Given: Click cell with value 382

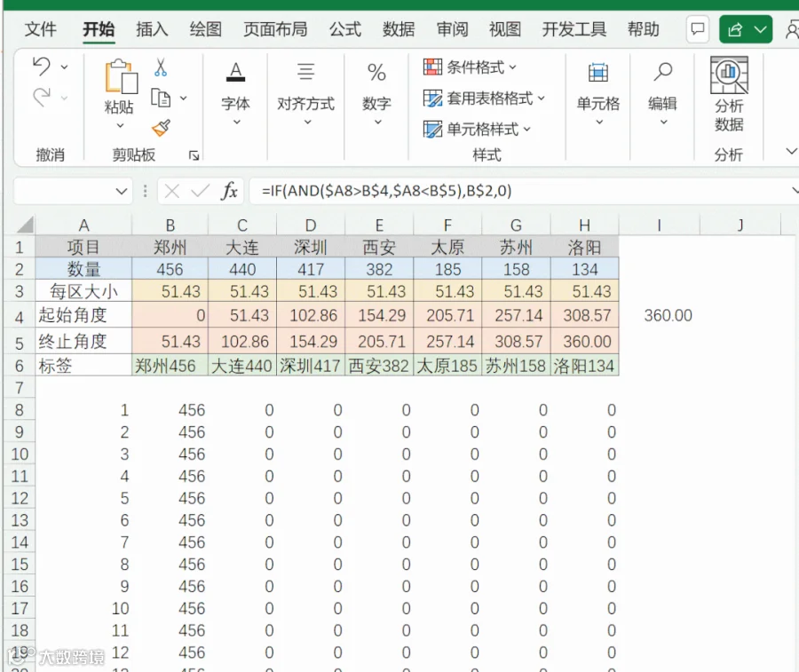Looking at the screenshot, I should click(x=379, y=269).
